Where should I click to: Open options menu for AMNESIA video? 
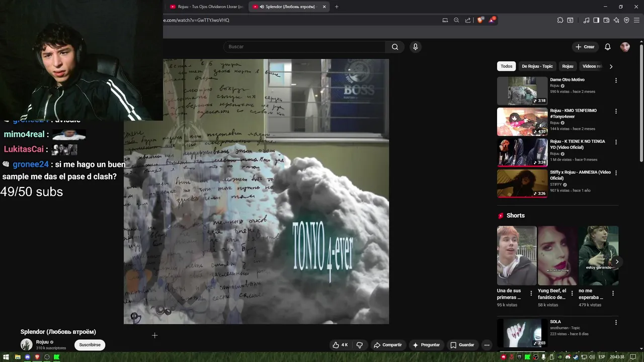616,173
